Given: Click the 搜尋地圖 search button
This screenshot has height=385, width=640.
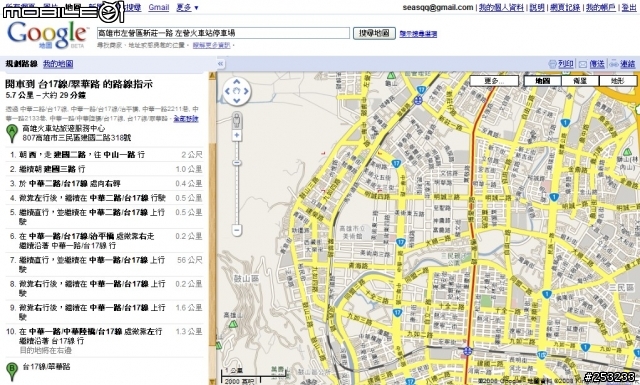Looking at the screenshot, I should [x=374, y=33].
